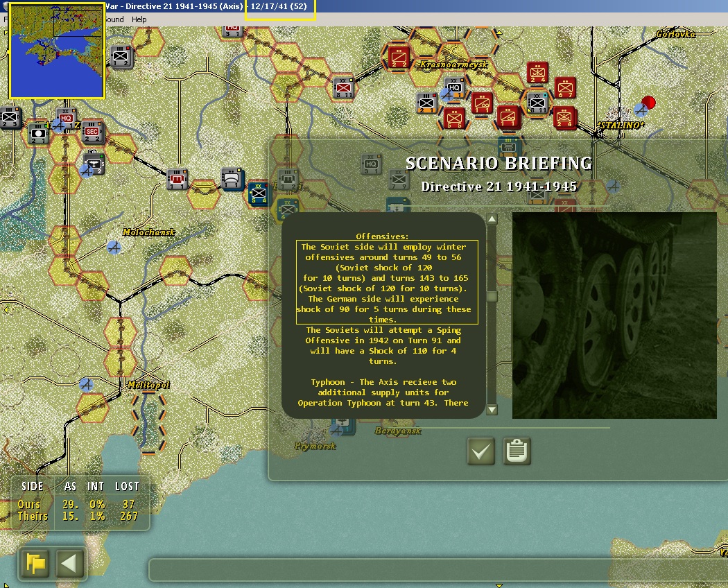Select the gray infantry unit showing 1 2
Viewport: 728px width, 588px height.
pyautogui.click(x=121, y=57)
